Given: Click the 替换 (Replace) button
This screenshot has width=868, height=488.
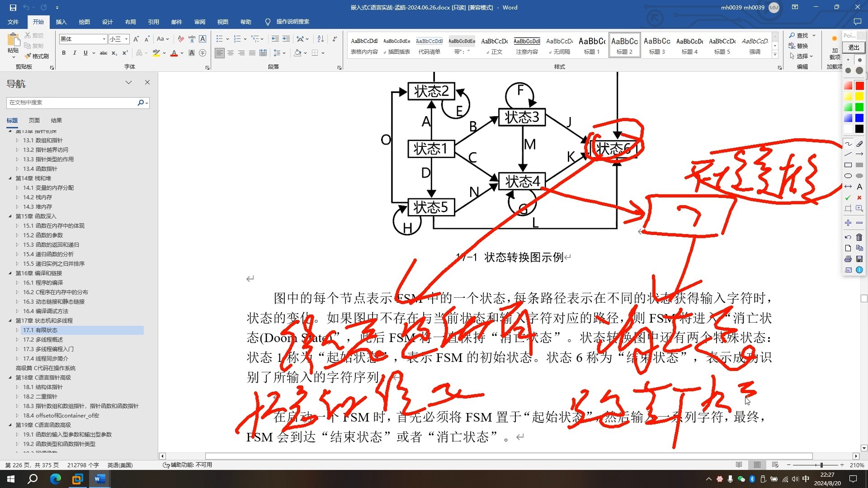Looking at the screenshot, I should [x=798, y=46].
